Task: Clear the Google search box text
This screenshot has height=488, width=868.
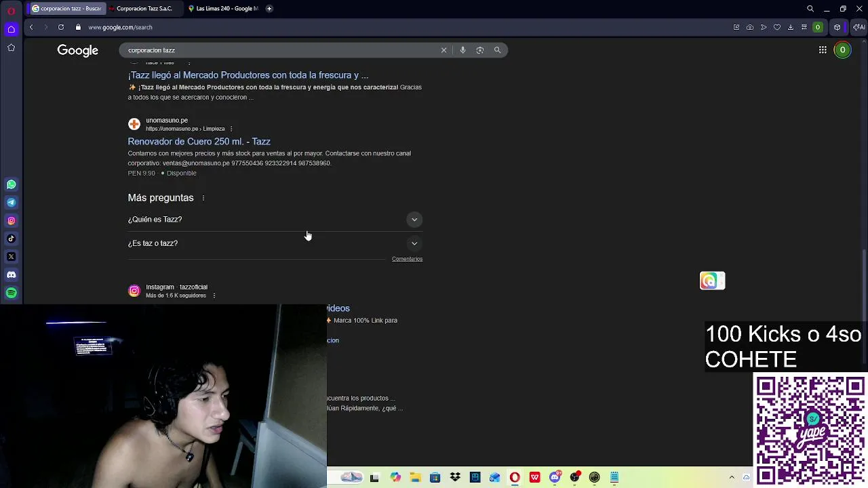Action: 444,50
